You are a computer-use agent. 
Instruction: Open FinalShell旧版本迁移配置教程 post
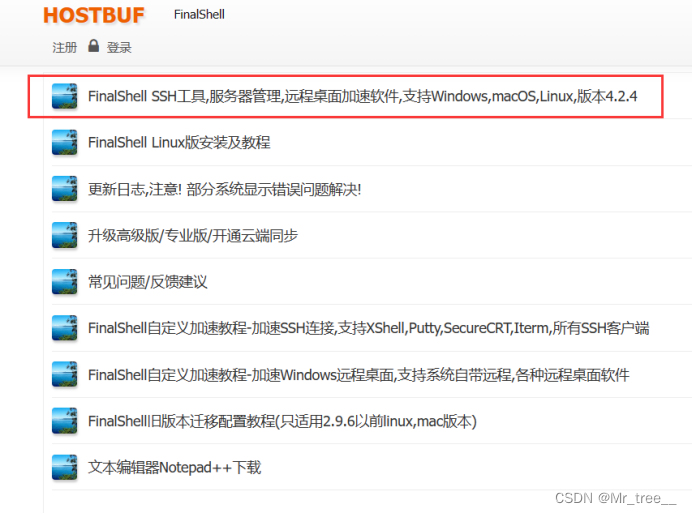click(x=282, y=421)
